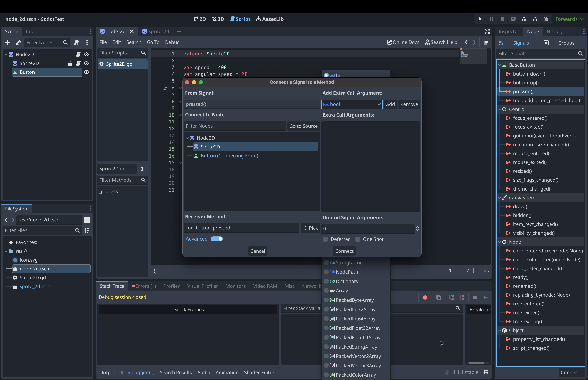588x380 pixels.
Task: Add a child node in the Scene panel
Action: [x=7, y=43]
